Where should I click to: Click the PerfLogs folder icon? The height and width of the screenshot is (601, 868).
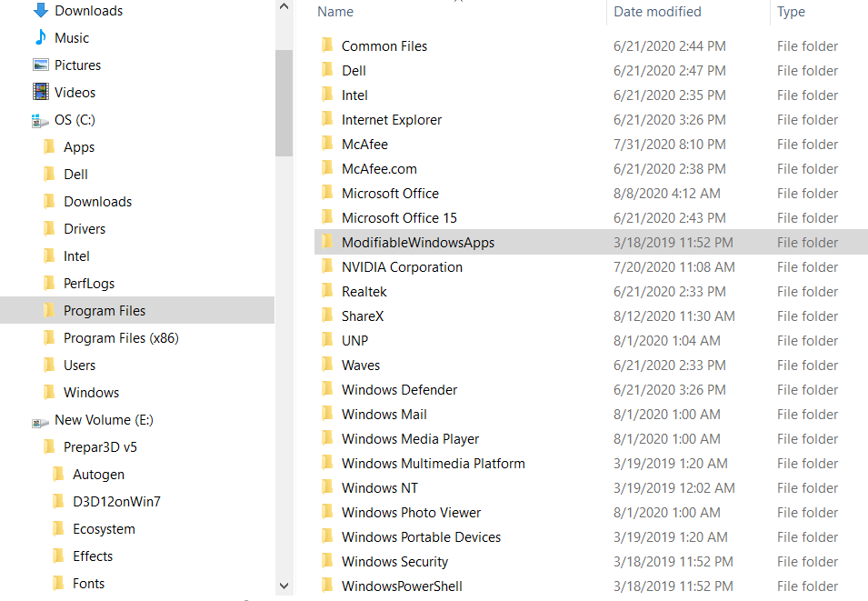pos(49,283)
